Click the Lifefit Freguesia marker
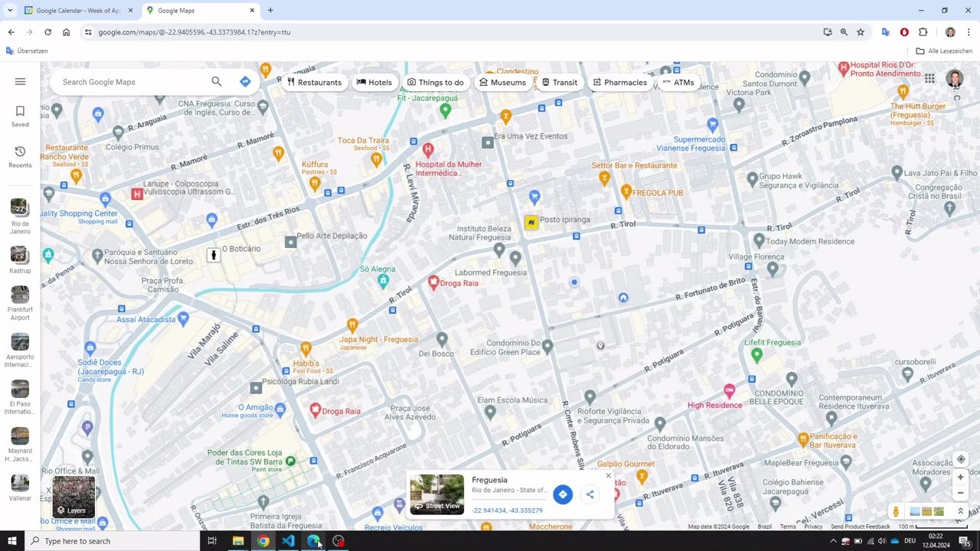 [757, 355]
